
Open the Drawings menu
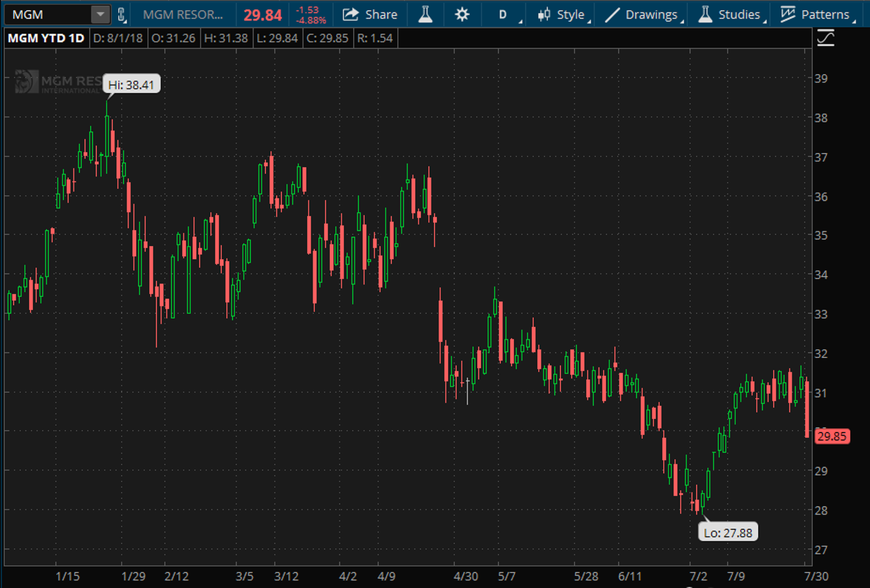644,14
